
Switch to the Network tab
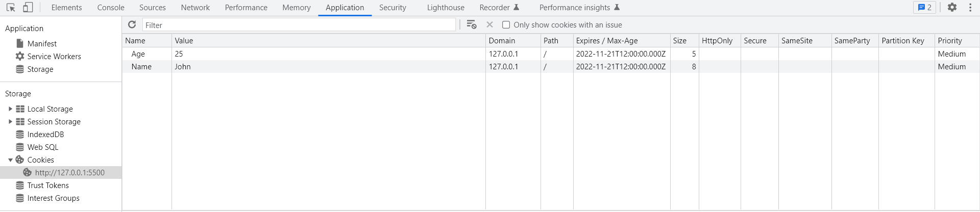(195, 8)
